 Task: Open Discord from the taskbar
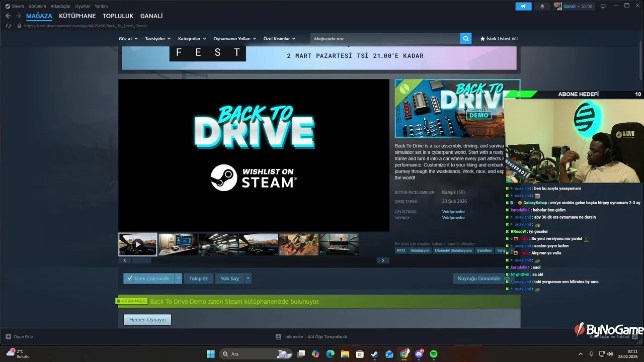(x=419, y=354)
